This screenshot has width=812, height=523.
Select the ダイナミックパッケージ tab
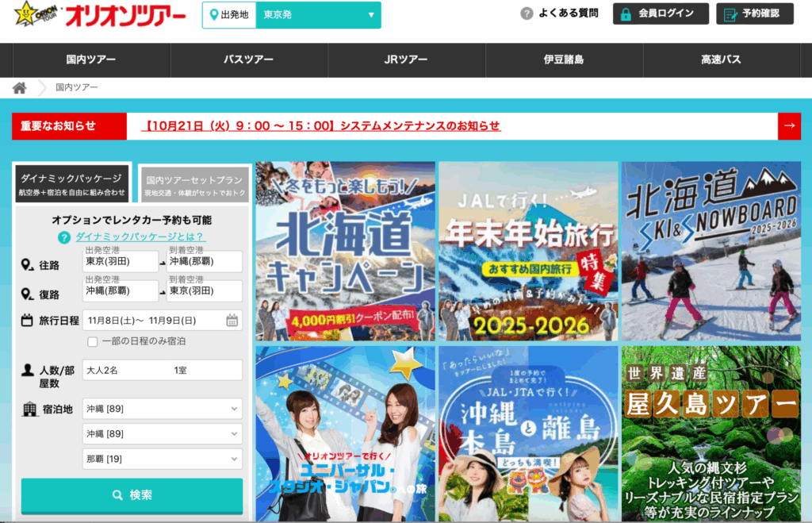coord(72,184)
